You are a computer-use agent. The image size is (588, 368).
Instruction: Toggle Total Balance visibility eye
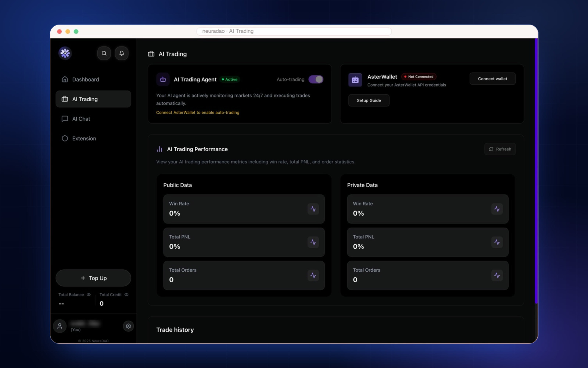click(x=89, y=295)
